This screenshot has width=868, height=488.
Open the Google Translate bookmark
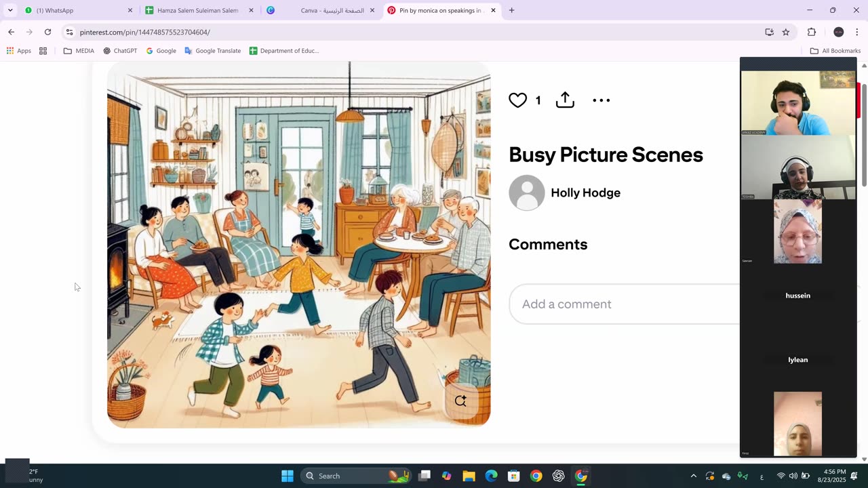212,51
